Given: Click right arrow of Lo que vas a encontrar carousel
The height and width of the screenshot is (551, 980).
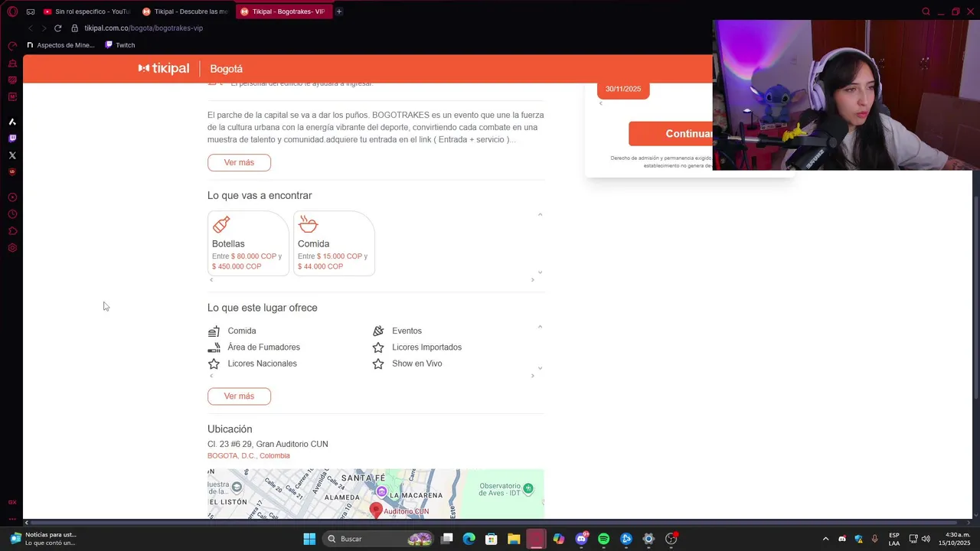Looking at the screenshot, I should 533,280.
